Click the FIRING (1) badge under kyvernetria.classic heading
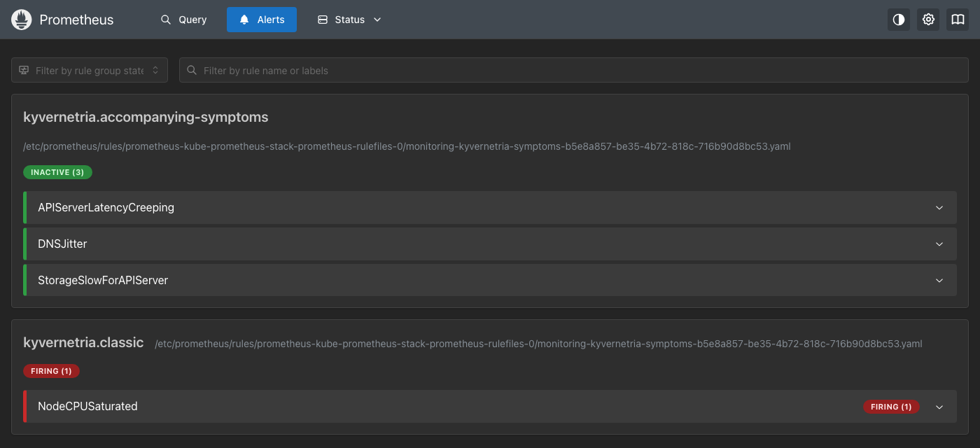 point(51,371)
